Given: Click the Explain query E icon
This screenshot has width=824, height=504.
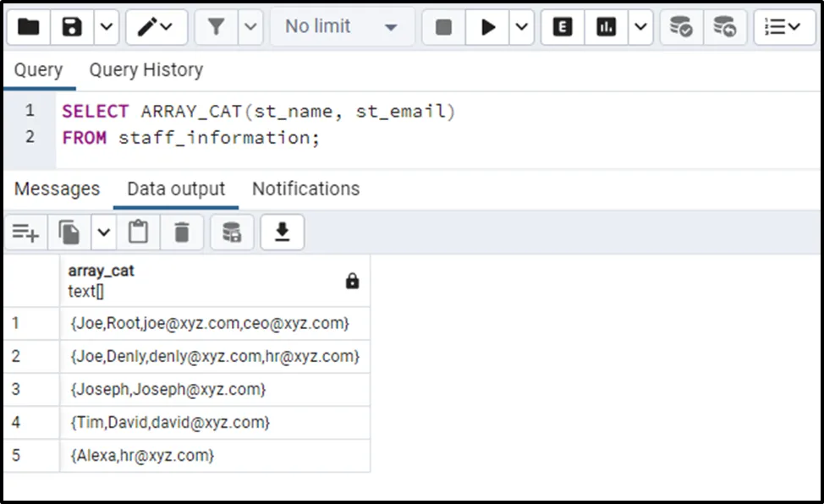Looking at the screenshot, I should tap(563, 27).
